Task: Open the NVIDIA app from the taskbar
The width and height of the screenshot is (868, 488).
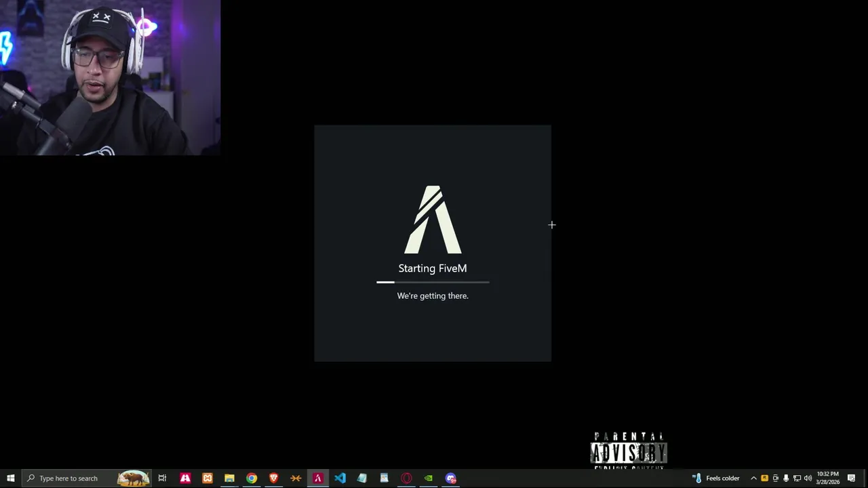Action: pos(429,478)
